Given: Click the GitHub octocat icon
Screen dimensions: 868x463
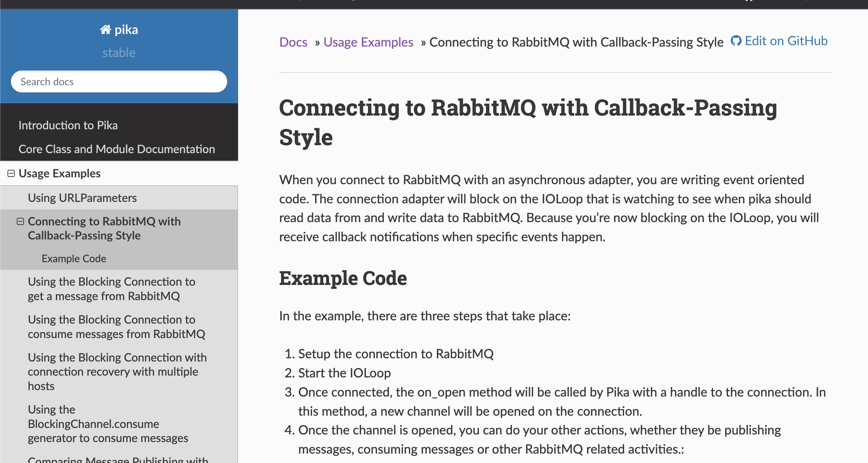Looking at the screenshot, I should tap(736, 41).
